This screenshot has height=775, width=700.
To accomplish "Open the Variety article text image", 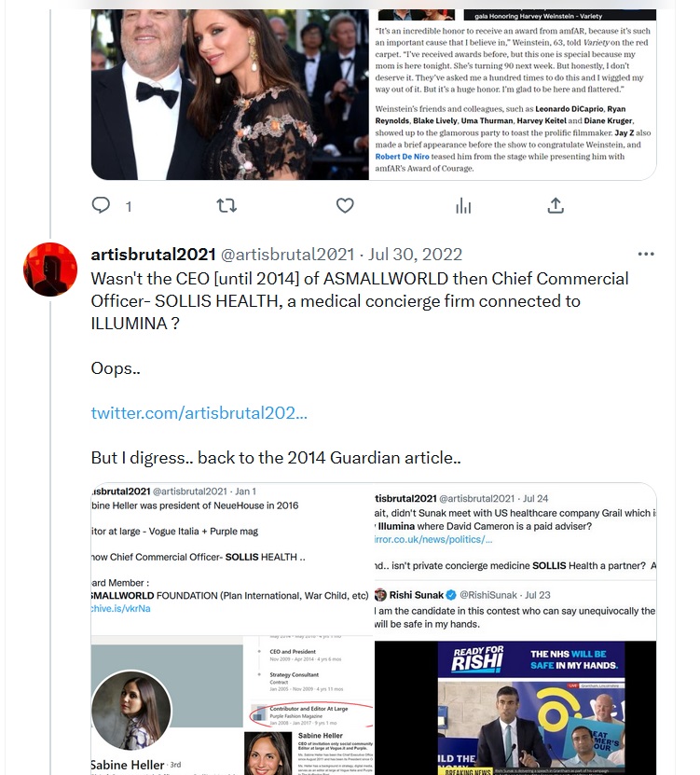I will pos(513,94).
